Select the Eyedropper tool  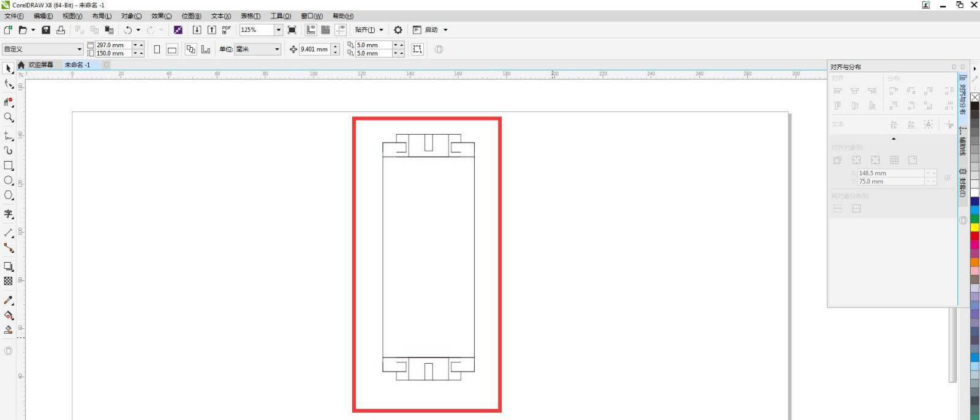pyautogui.click(x=9, y=300)
